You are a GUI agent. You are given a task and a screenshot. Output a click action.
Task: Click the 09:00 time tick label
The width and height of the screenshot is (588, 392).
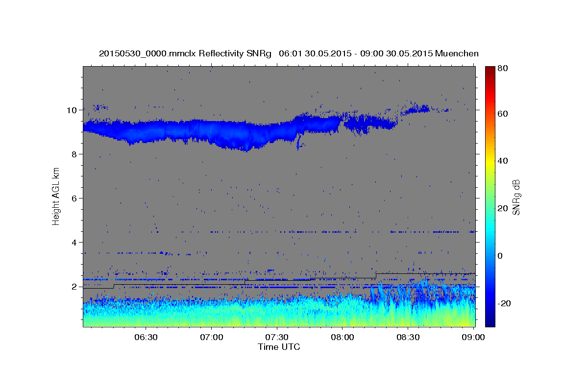[473, 338]
